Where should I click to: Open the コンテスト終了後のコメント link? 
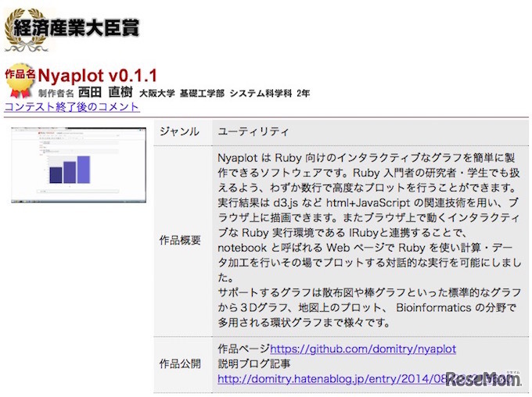(x=72, y=107)
